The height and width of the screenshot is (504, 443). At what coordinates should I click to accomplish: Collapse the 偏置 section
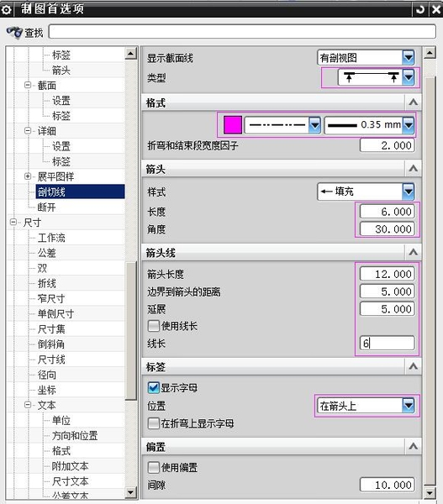pyautogui.click(x=413, y=446)
